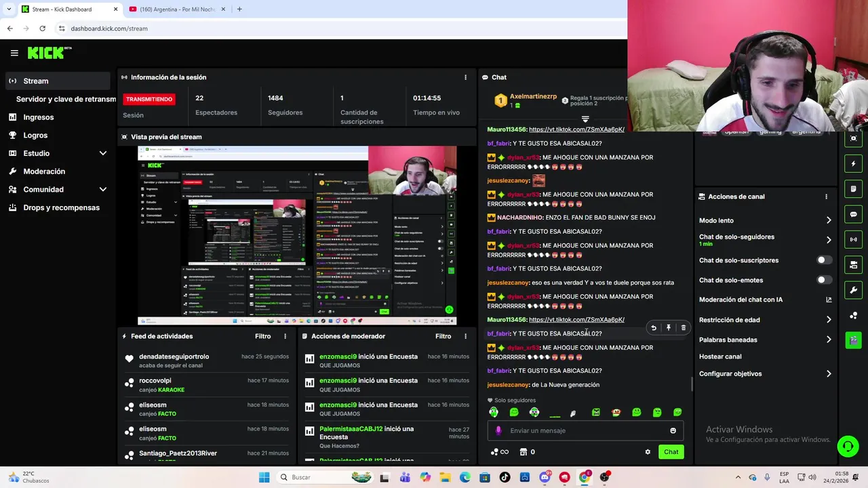Toggle Chat de solo-suscriptores switch
Screen dimensions: 868x488
825,260
